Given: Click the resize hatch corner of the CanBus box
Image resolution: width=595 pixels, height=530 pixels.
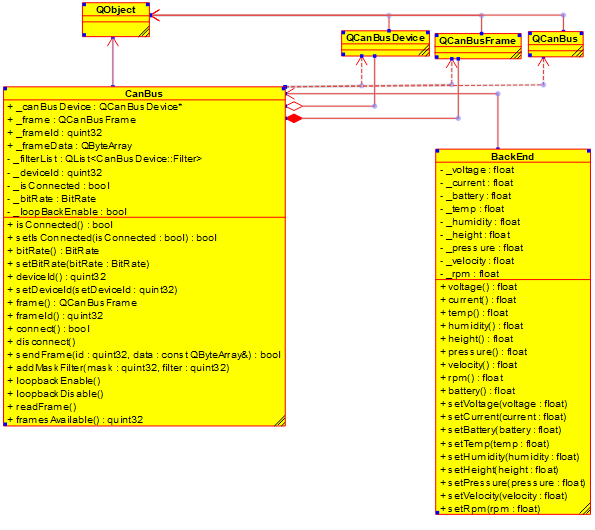Looking at the screenshot, I should point(280,421).
